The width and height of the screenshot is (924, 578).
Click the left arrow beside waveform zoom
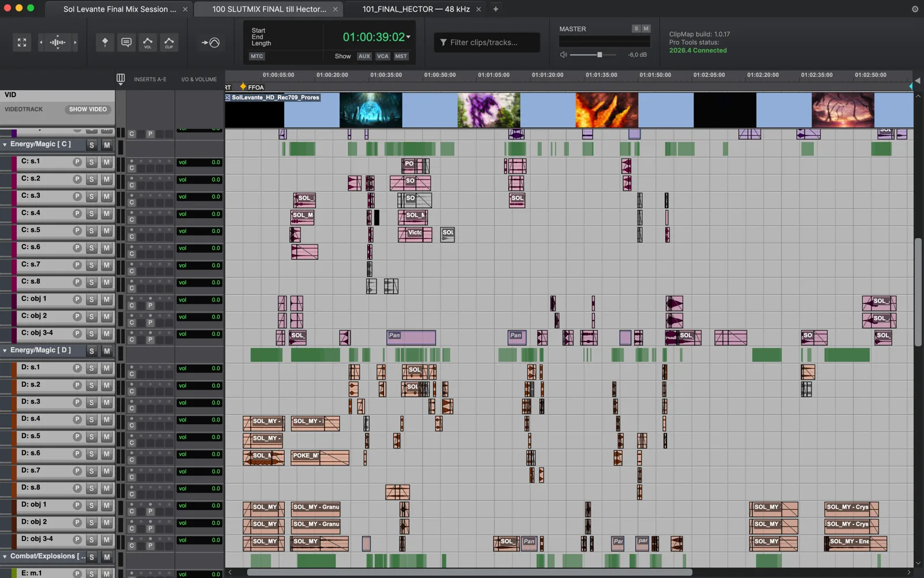point(40,42)
